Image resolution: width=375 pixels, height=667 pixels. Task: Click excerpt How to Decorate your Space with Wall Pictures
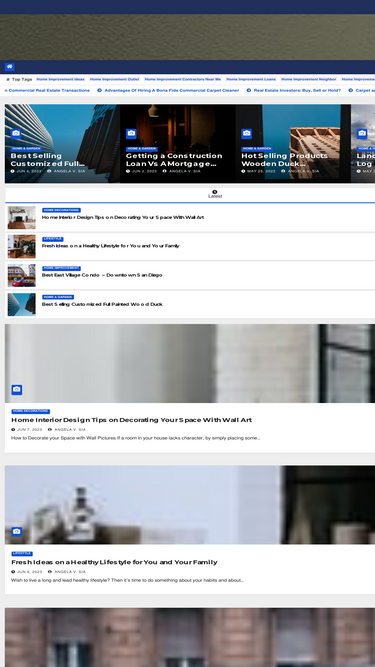coord(136,438)
